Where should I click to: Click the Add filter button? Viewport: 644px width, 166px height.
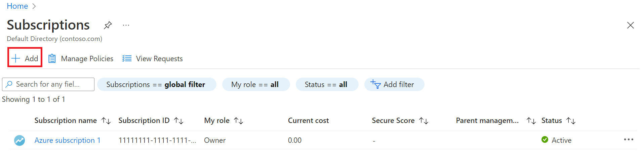pyautogui.click(x=394, y=85)
